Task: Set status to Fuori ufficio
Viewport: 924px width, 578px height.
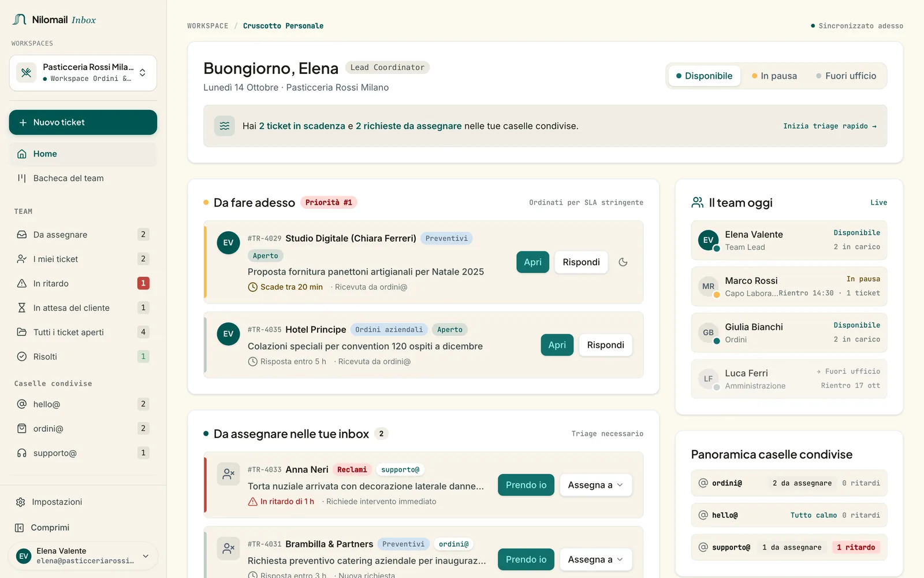Action: tap(846, 76)
